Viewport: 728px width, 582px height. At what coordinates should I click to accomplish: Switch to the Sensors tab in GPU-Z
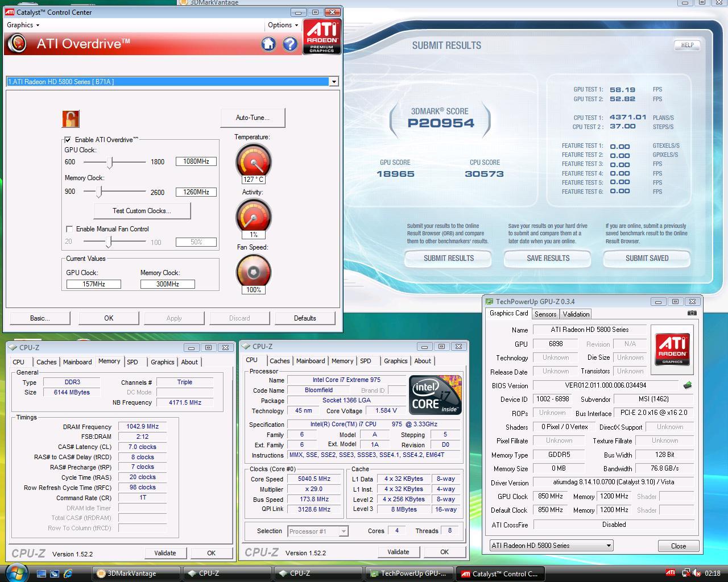[x=545, y=314]
